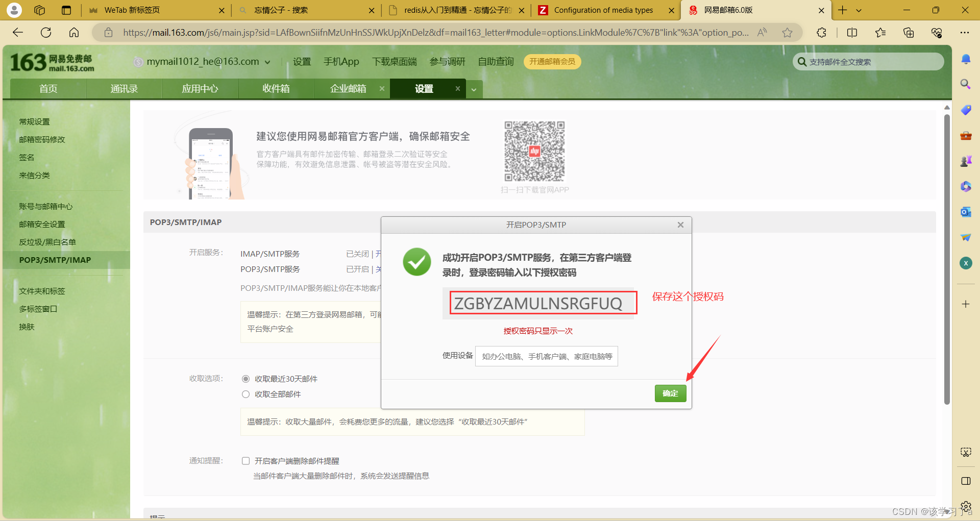Switch to the 通讯录 tab

click(x=124, y=88)
